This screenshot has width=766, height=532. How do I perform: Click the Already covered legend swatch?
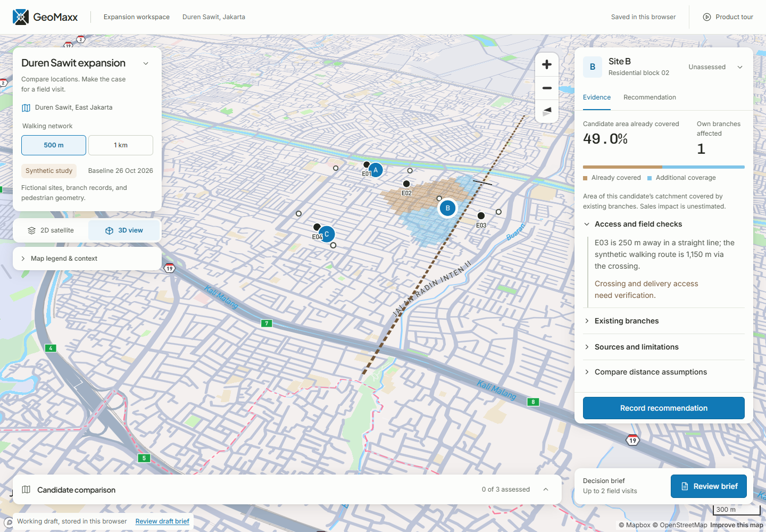tap(585, 178)
